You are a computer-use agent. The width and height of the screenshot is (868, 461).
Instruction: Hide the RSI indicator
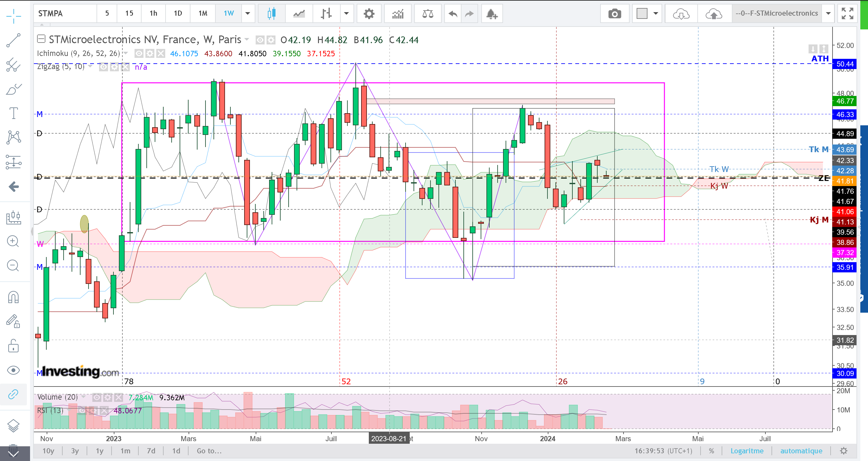click(82, 410)
